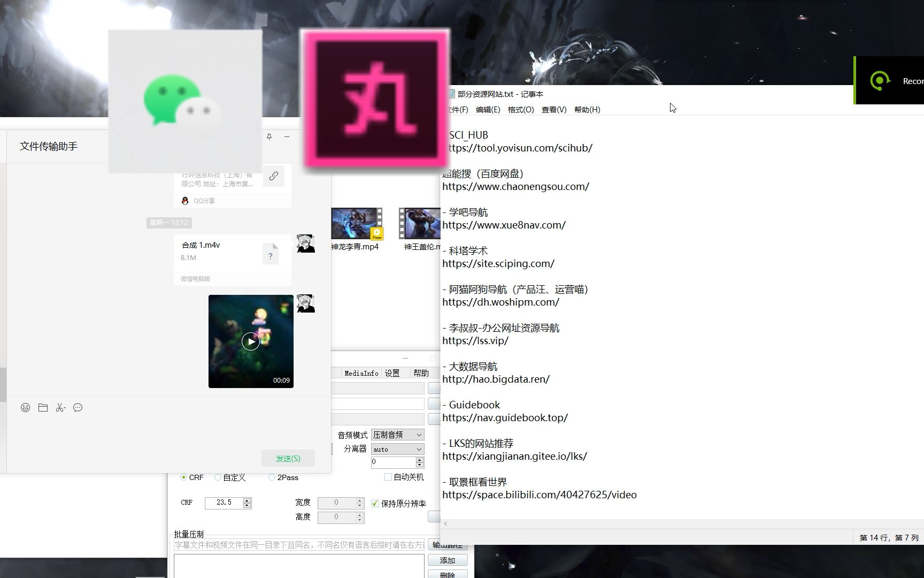
Task: Click the 发送(S) send button
Action: click(x=288, y=459)
